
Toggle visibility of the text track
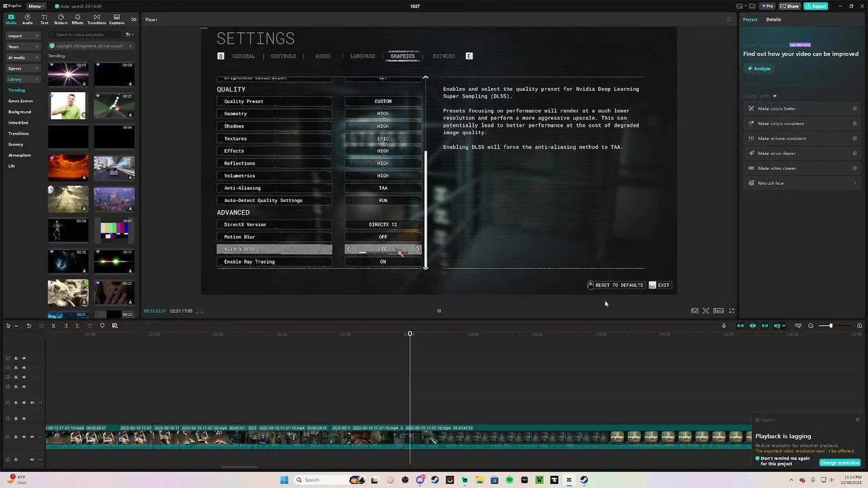(24, 358)
